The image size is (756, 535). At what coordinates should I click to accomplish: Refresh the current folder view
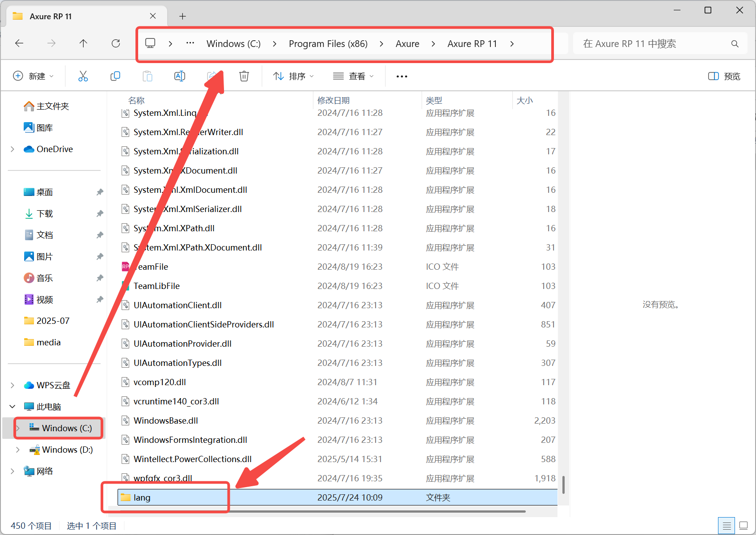coord(116,43)
